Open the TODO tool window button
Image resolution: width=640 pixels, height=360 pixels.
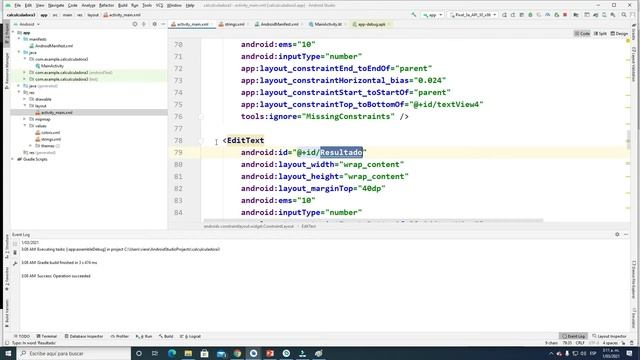22,336
